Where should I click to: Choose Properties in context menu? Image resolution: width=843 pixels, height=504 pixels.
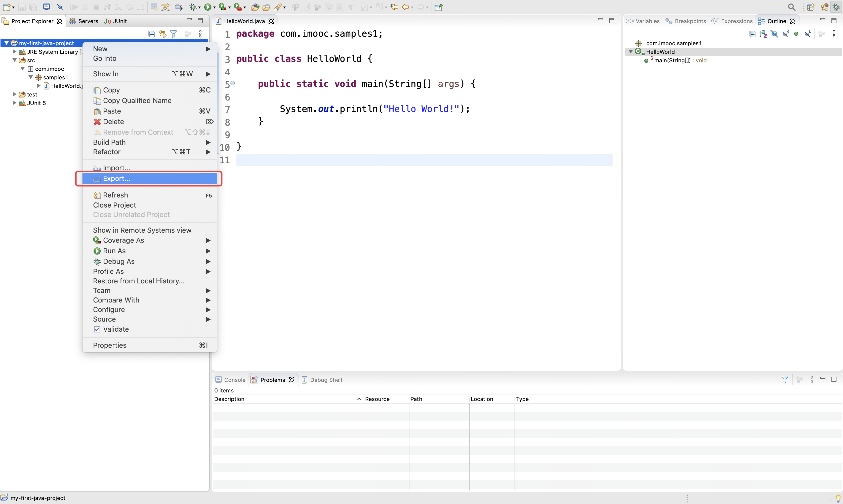150,345
